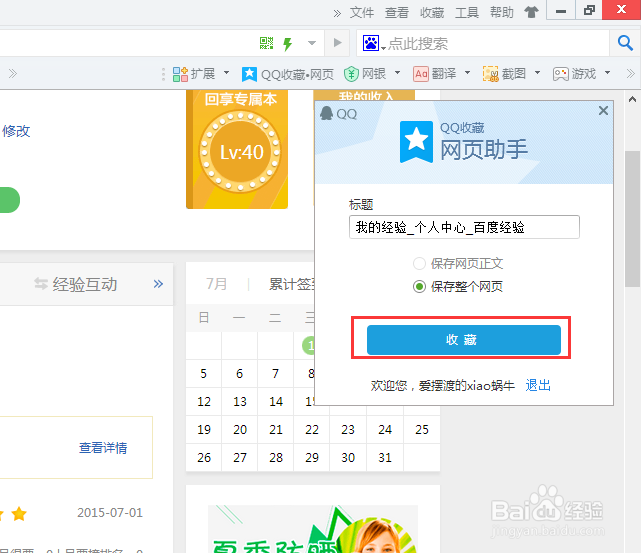Open the 网银 dropdown arrow

coord(397,73)
